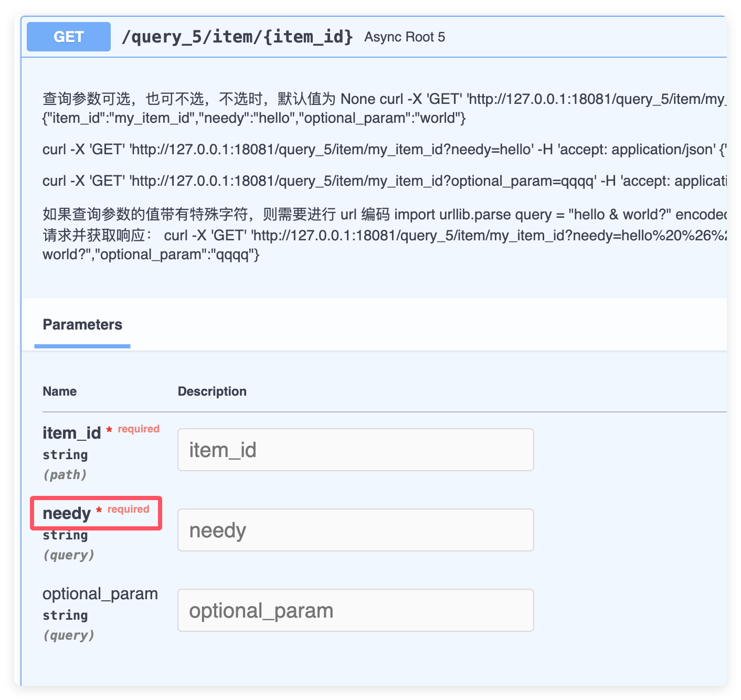Screen dimensions: 741x700
Task: Focus the item_id input field
Action: [x=355, y=450]
